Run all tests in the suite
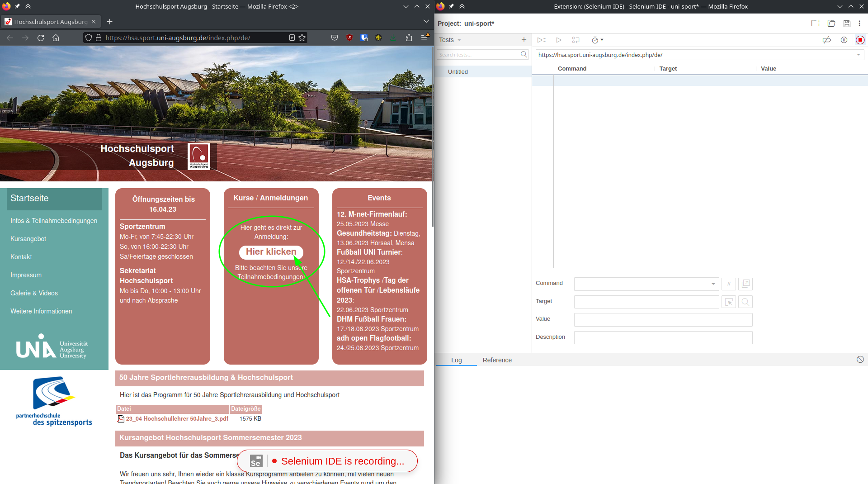868x484 pixels. pyautogui.click(x=542, y=40)
